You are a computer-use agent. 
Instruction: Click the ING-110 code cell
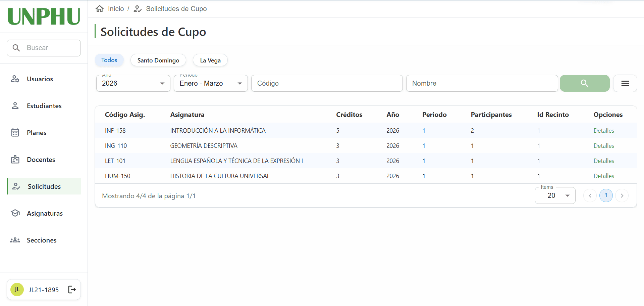[116, 145]
